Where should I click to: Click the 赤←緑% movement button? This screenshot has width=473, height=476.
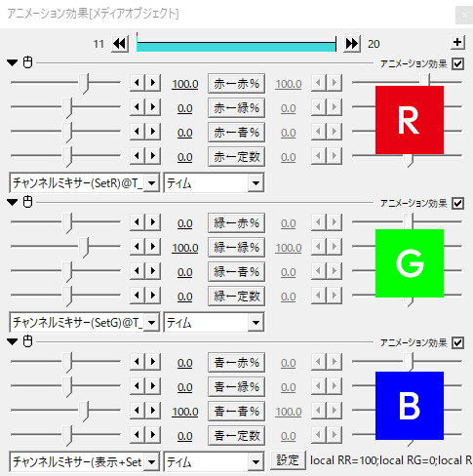(236, 107)
